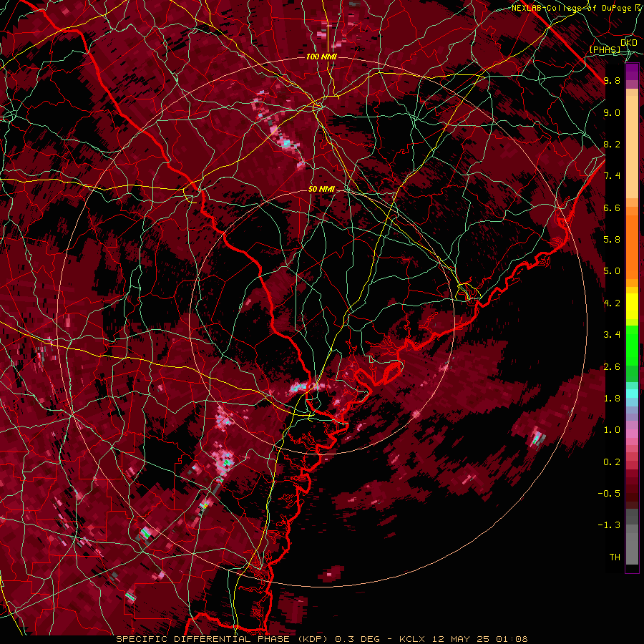Select the 0.2 scale label

[612, 462]
